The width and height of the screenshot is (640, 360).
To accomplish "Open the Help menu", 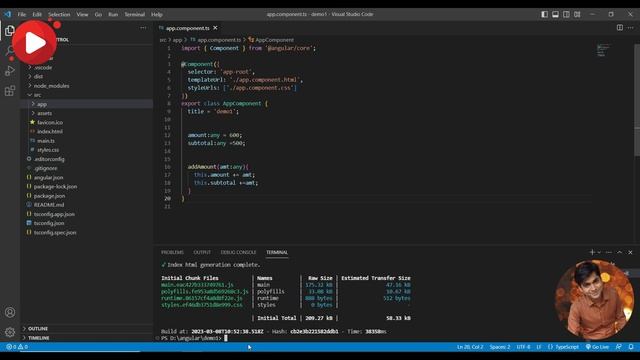I will point(157,14).
